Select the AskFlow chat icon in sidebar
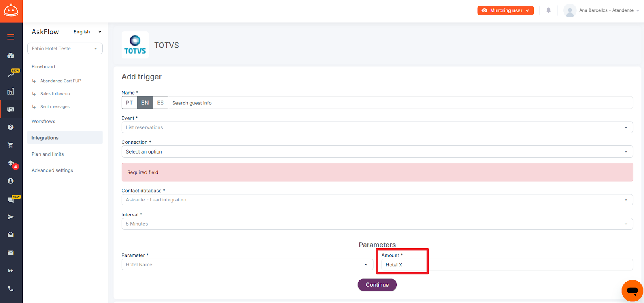 (x=11, y=109)
